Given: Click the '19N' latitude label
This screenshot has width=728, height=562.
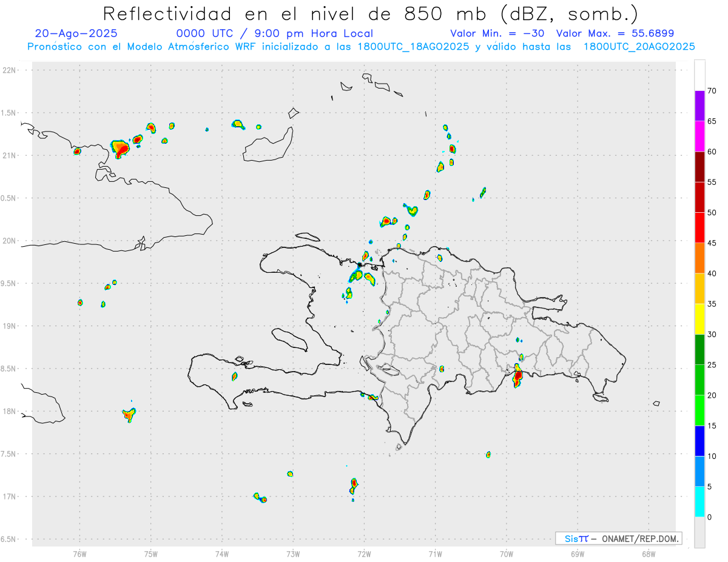Looking at the screenshot, I should click(x=10, y=326).
